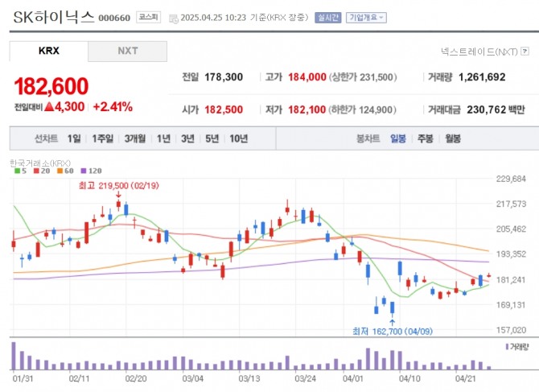Click the 거래량 legend in volume chart

(517, 347)
